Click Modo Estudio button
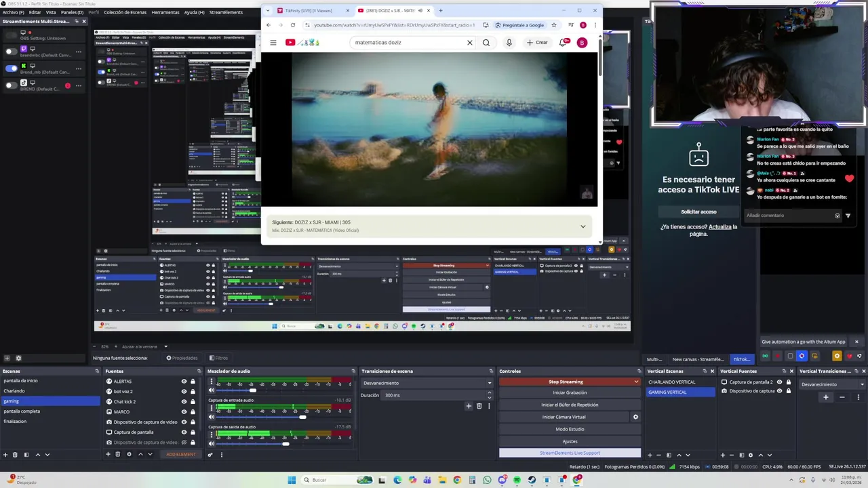 click(x=570, y=429)
